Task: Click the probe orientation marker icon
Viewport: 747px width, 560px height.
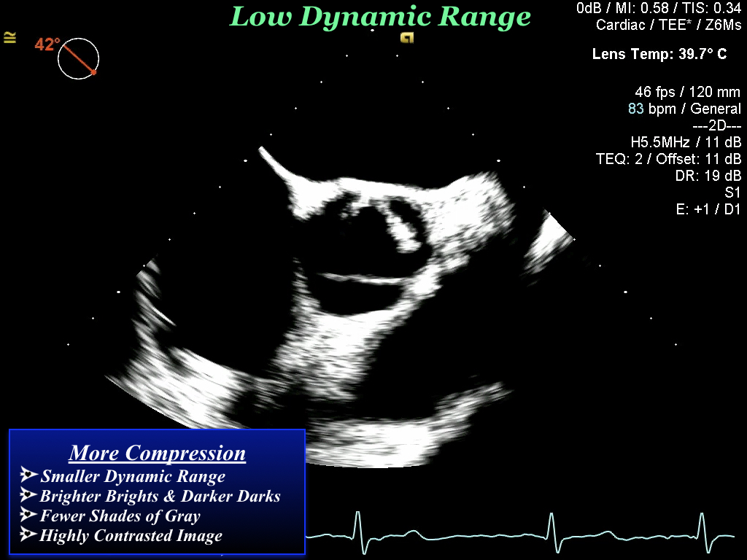Action: [9, 39]
